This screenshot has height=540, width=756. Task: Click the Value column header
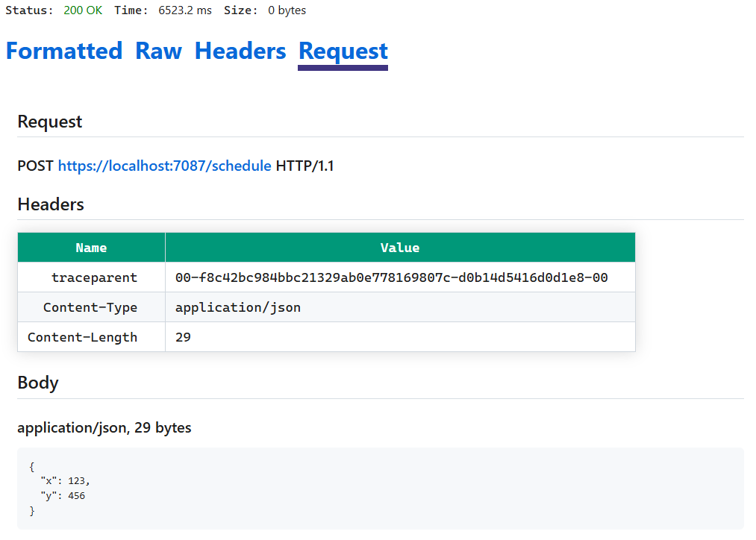(x=400, y=247)
